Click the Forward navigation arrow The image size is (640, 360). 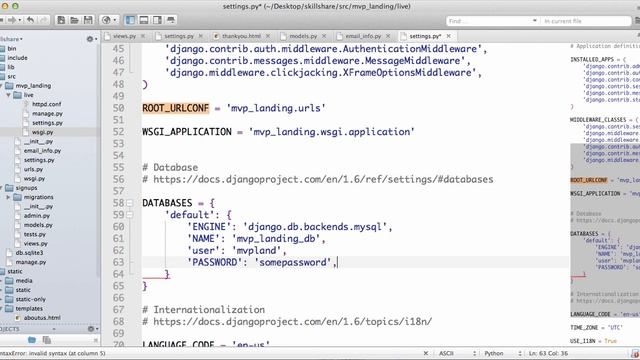click(12, 20)
